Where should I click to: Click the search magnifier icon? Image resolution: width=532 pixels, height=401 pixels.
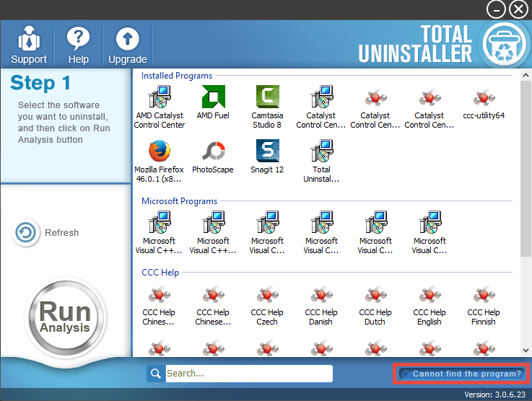tap(155, 374)
